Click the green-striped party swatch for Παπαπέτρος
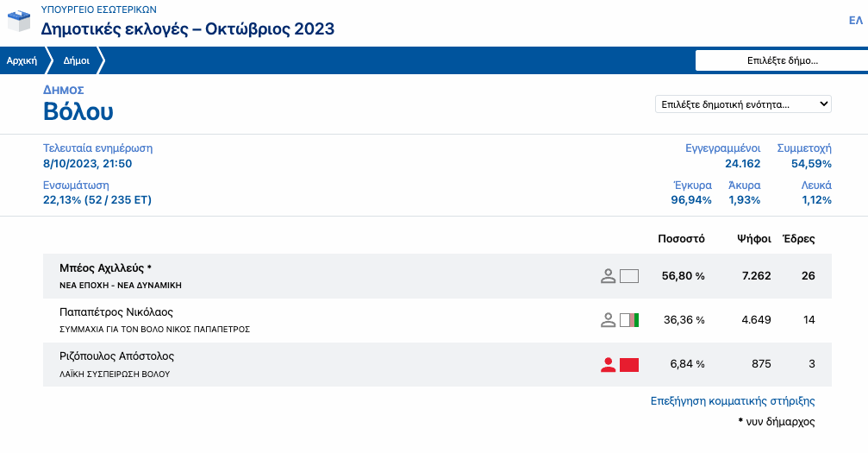 tap(629, 320)
